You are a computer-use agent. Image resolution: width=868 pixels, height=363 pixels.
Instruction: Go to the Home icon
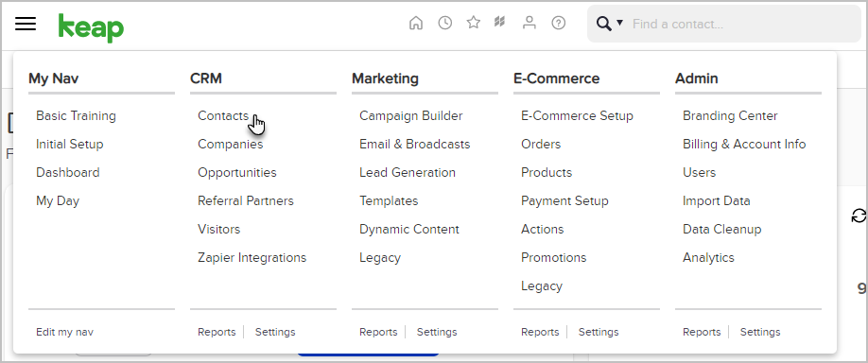(x=416, y=23)
